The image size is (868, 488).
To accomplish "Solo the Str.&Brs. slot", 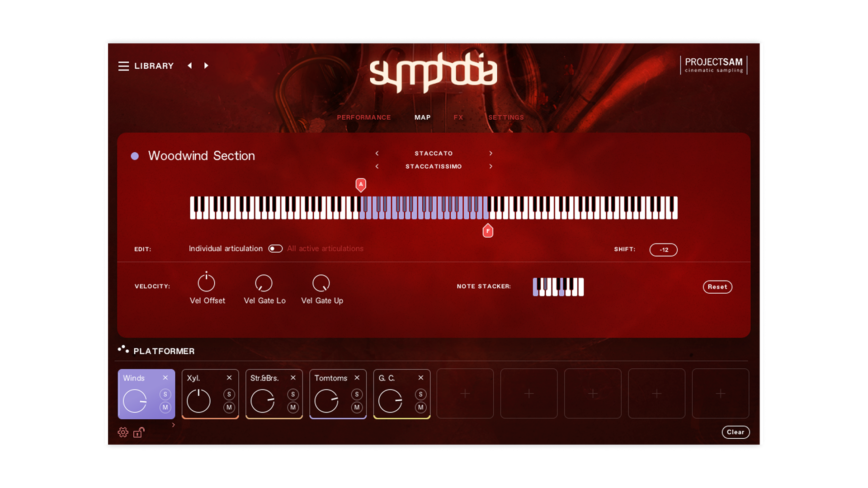I will 293,394.
